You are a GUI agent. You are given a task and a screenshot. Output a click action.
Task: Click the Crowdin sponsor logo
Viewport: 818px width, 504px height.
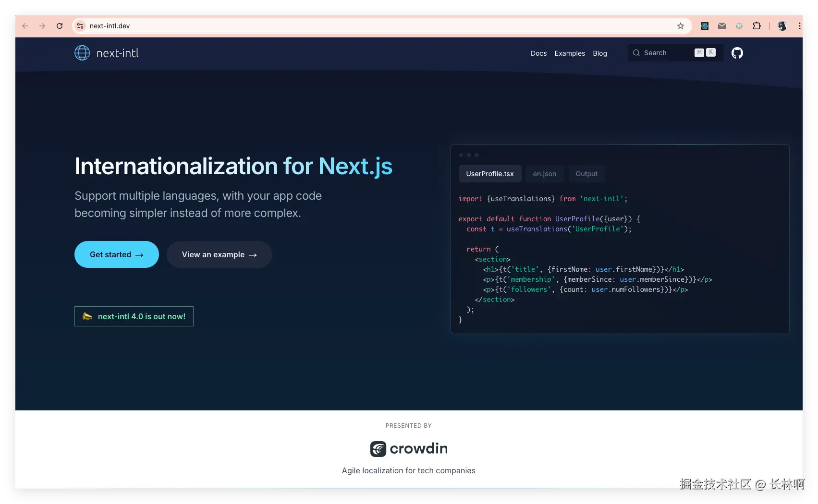click(x=409, y=449)
